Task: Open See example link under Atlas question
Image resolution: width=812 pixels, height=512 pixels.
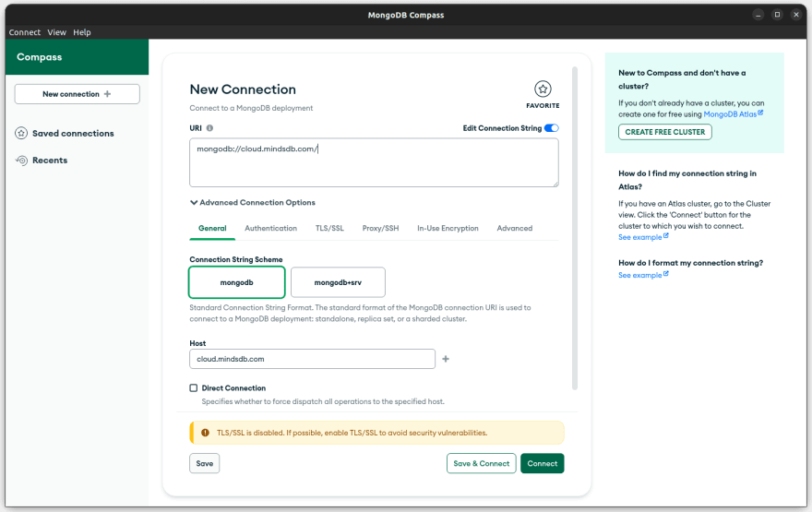Action: [643, 237]
